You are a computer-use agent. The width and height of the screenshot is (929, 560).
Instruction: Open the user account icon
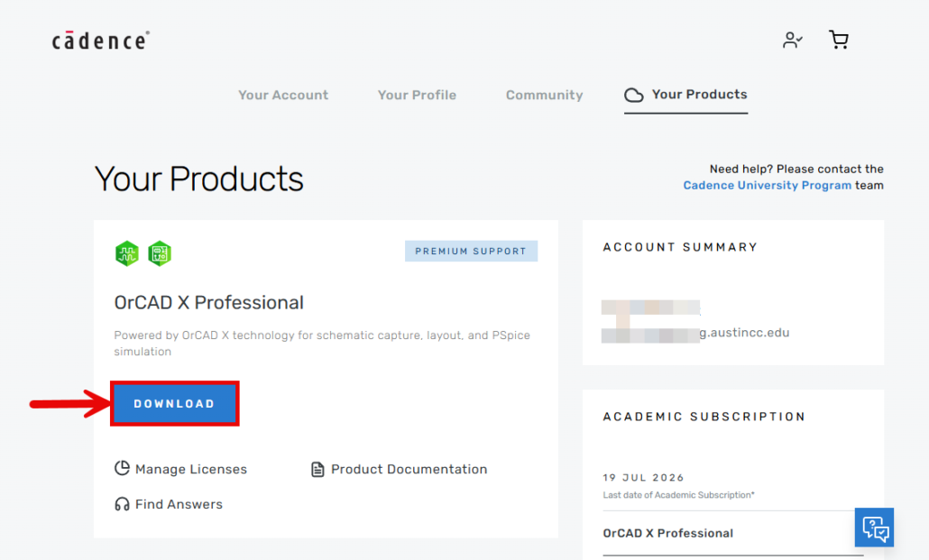(792, 40)
